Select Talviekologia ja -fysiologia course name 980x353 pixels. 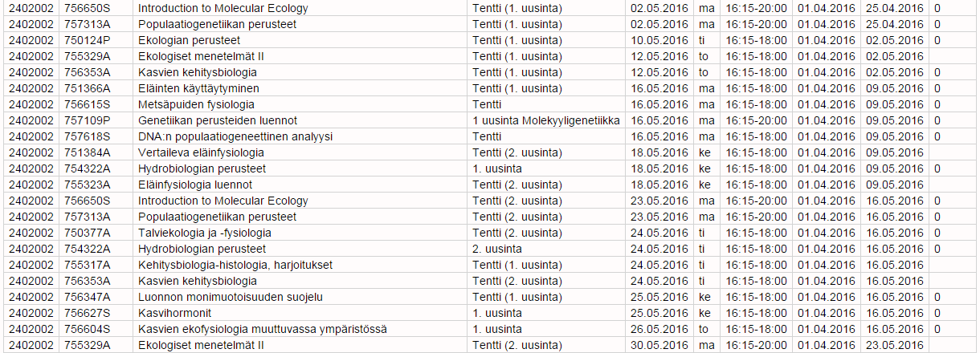pyautogui.click(x=205, y=233)
